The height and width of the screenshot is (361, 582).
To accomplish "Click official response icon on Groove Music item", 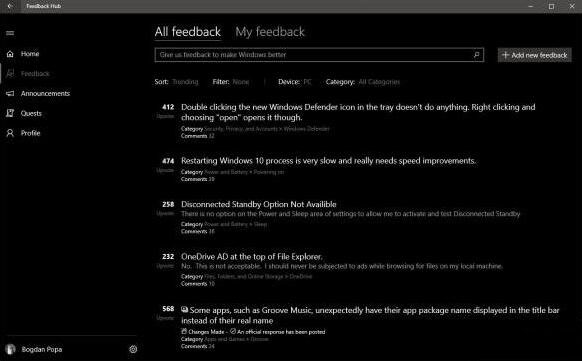I will [184, 309].
